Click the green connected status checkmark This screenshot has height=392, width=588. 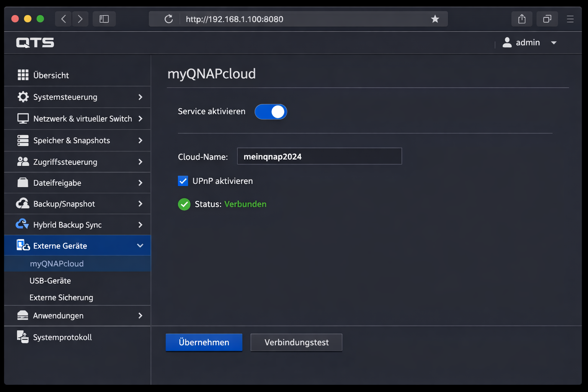tap(184, 204)
